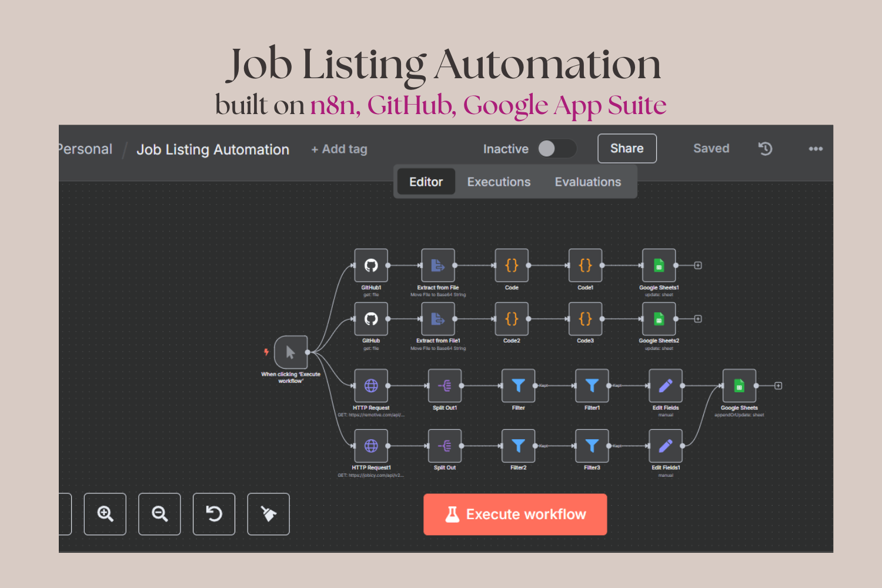Click the GitHub1 node icon

[371, 266]
